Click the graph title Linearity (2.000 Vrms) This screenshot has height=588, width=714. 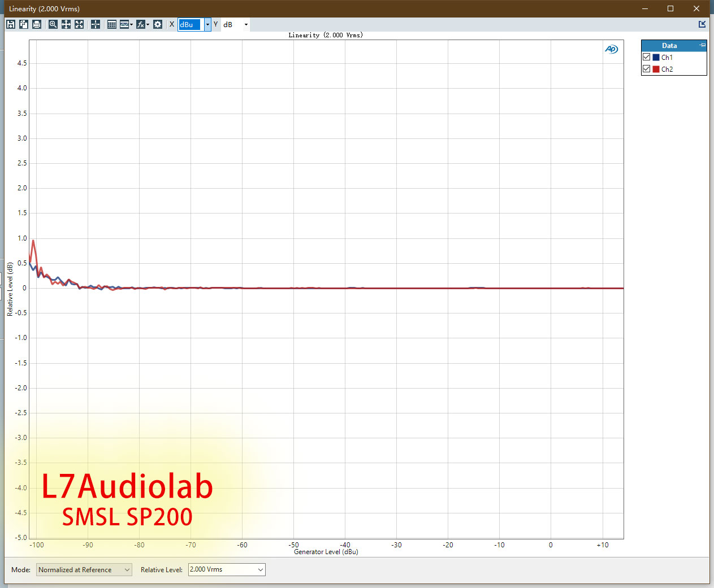pos(326,35)
